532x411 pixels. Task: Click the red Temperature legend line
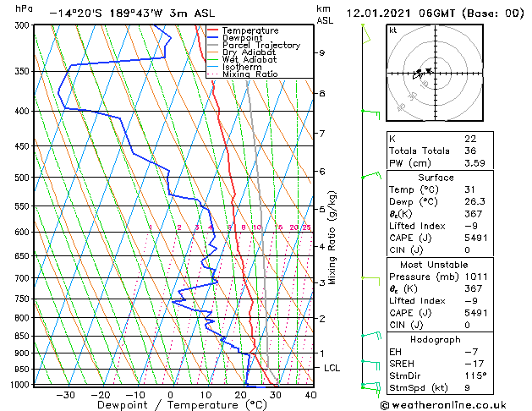point(212,30)
